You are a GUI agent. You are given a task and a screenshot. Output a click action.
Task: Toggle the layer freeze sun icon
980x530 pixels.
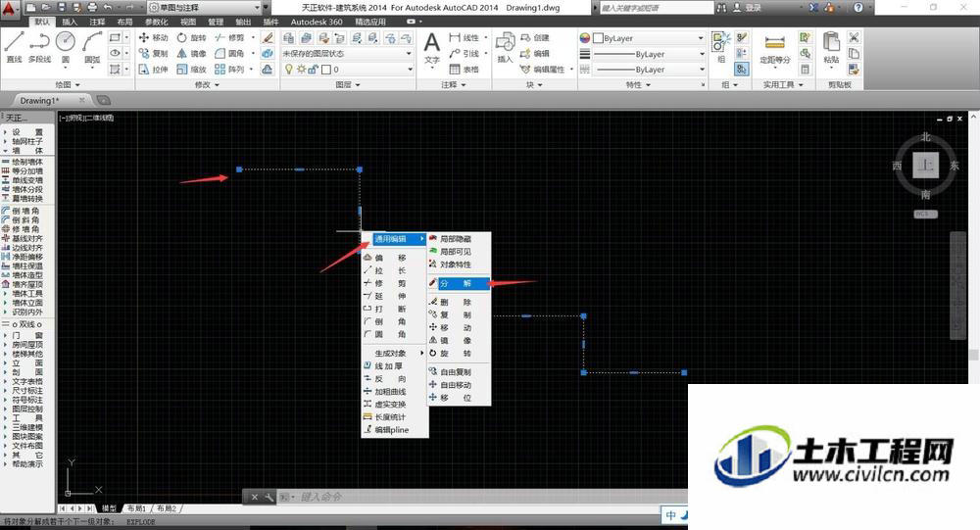(301, 70)
